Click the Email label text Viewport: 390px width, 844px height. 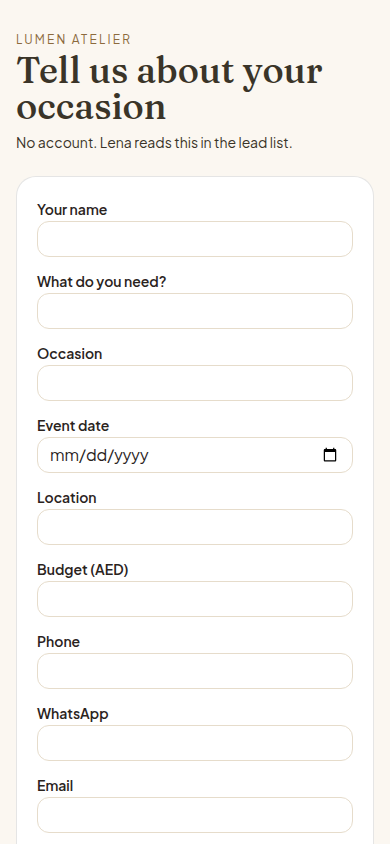pyautogui.click(x=55, y=786)
